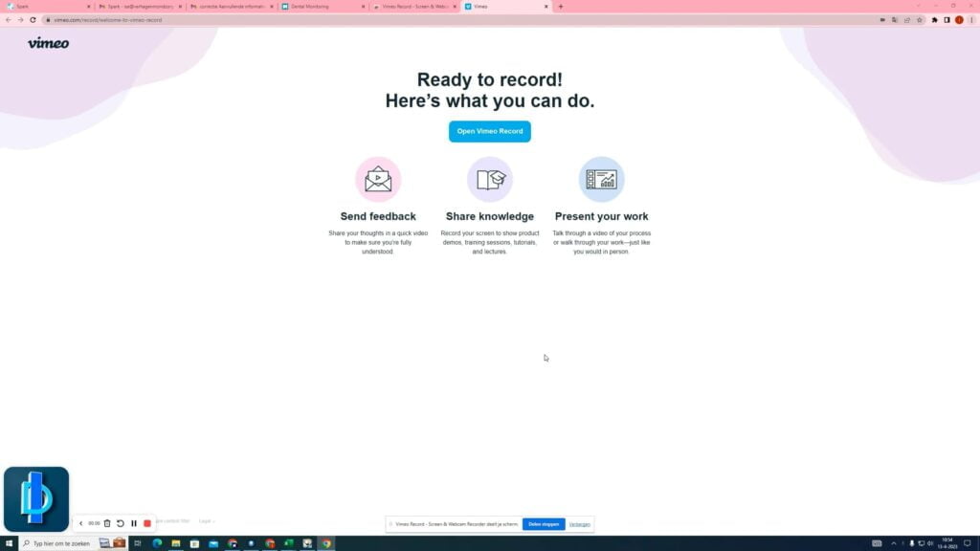Delete the recording using the trash icon

(x=107, y=523)
